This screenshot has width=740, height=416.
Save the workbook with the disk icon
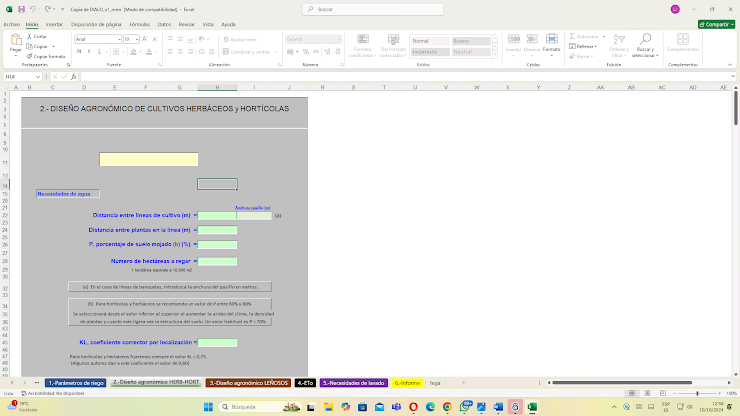click(x=22, y=9)
